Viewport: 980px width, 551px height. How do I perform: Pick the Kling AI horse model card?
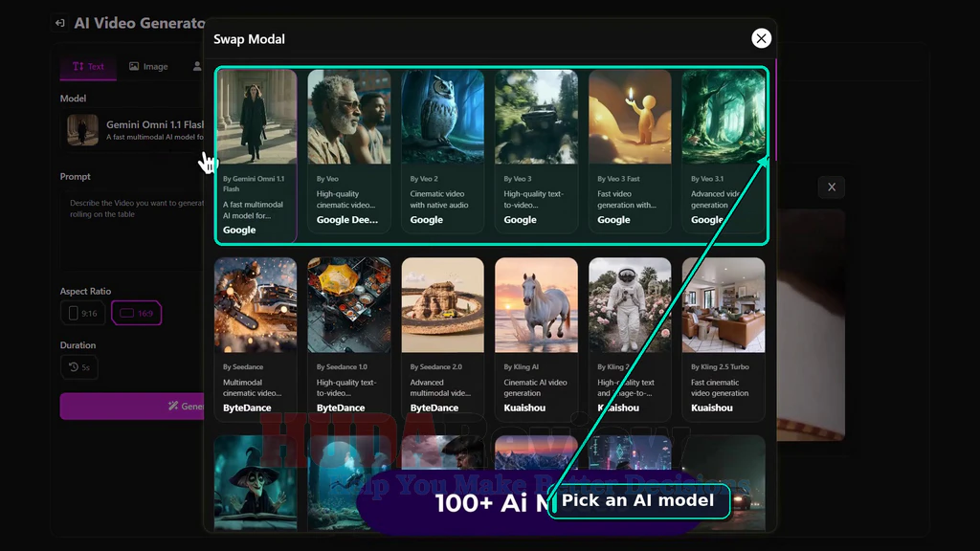pos(536,340)
